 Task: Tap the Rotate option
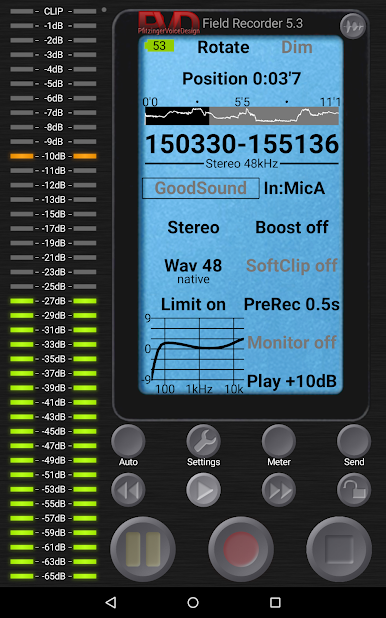pos(223,47)
